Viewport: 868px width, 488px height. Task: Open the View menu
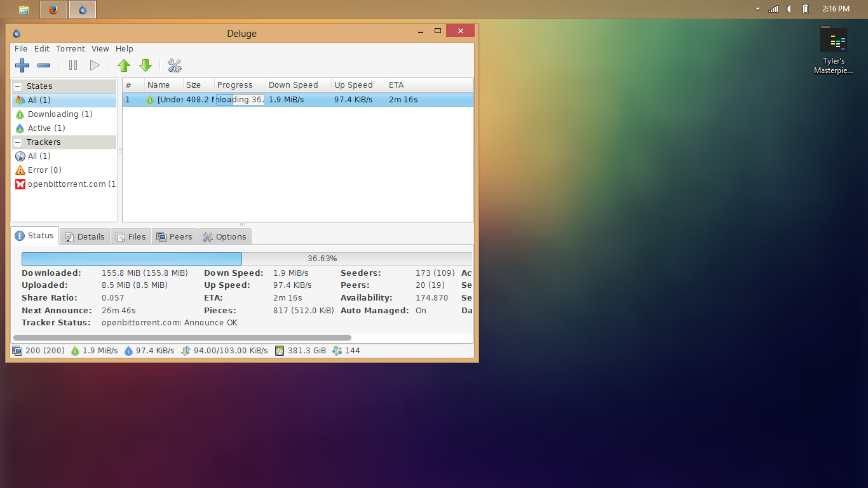coord(100,48)
